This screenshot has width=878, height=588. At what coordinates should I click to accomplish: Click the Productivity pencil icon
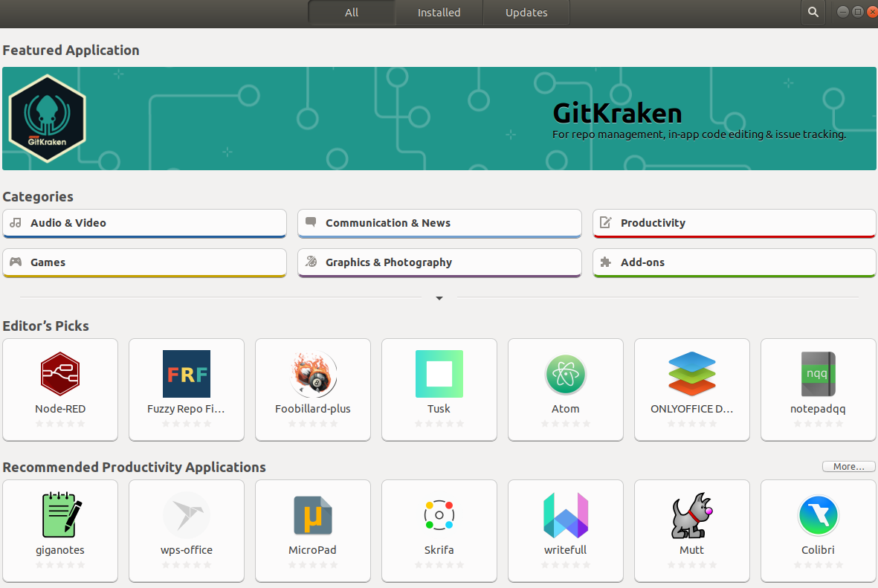coord(606,222)
